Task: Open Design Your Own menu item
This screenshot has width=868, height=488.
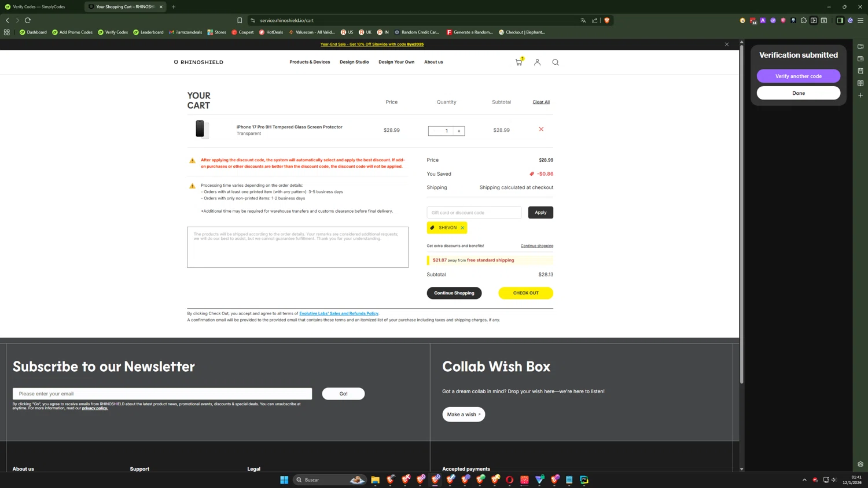Action: [x=396, y=62]
